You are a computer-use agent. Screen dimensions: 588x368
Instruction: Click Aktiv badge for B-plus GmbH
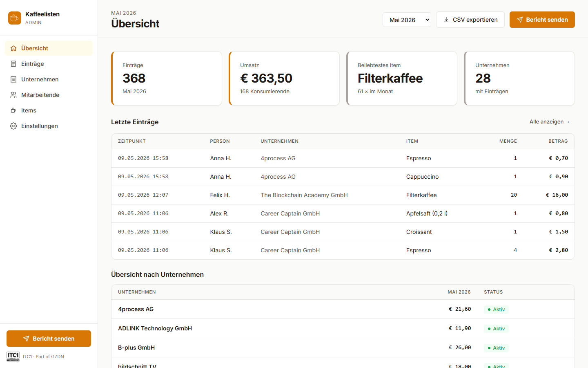point(496,348)
